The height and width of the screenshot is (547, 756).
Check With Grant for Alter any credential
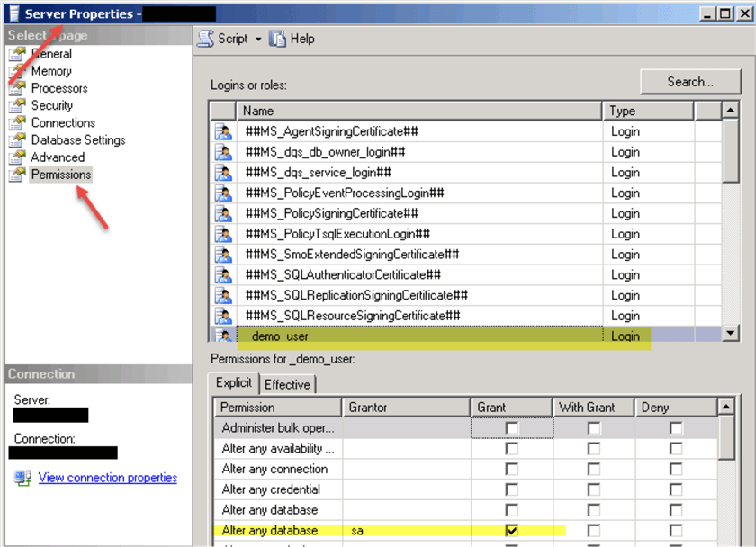[594, 489]
